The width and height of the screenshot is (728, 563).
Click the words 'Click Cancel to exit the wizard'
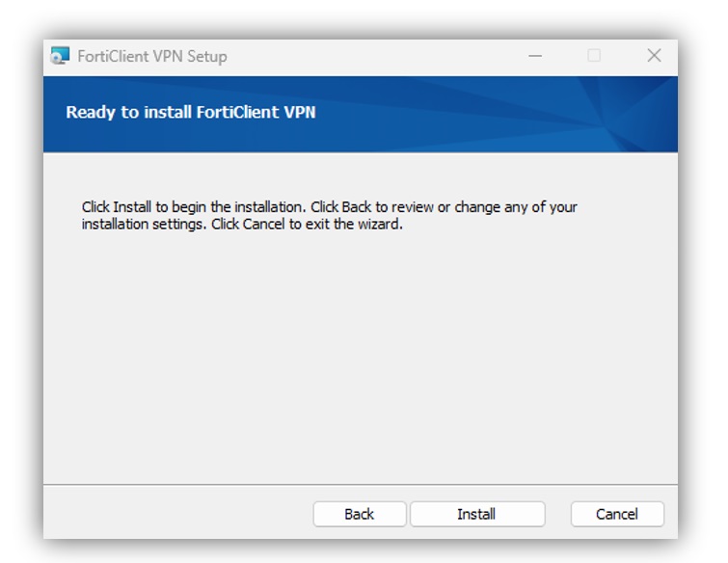[306, 225]
